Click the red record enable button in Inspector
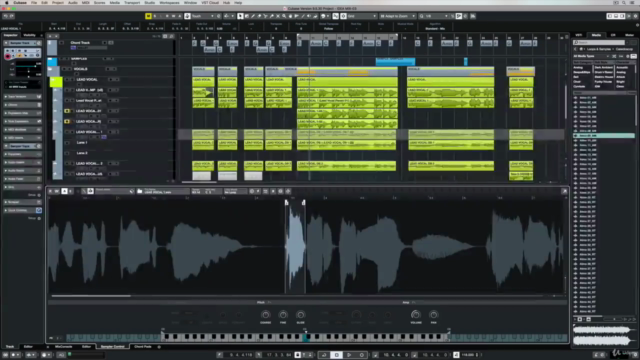This screenshot has height=360, width=640. tap(8, 56)
